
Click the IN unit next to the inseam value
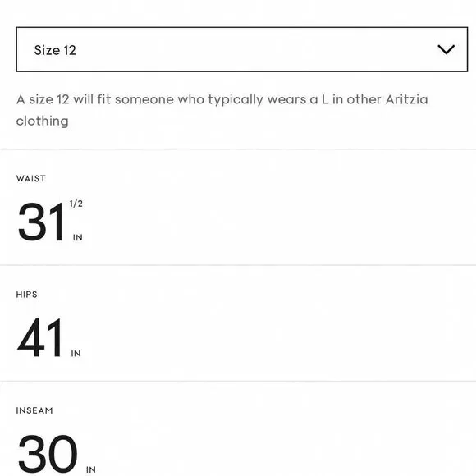click(x=91, y=469)
